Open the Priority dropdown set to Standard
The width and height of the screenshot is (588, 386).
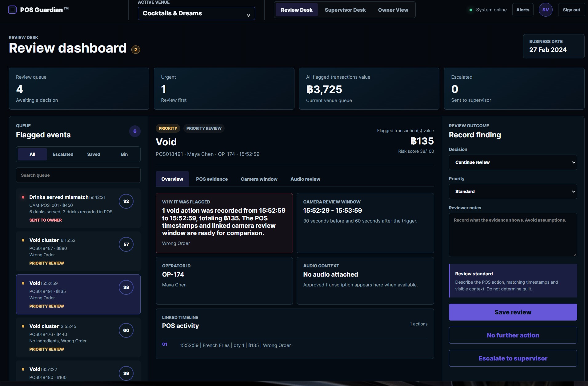click(x=513, y=191)
